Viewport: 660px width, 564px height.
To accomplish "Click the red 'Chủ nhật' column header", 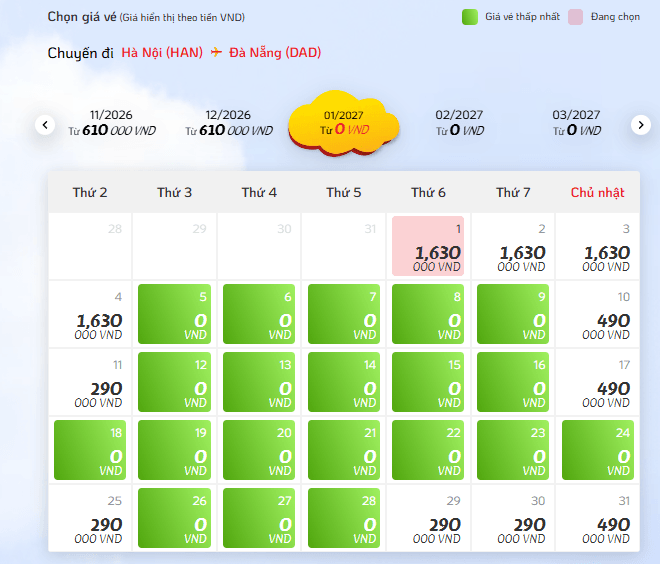I will pyautogui.click(x=597, y=192).
